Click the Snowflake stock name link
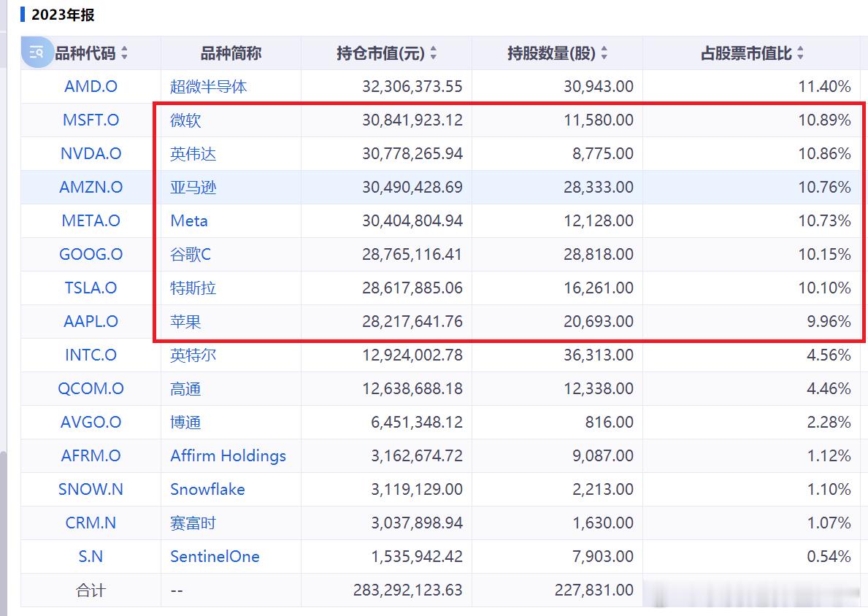This screenshot has height=616, width=868. click(207, 489)
